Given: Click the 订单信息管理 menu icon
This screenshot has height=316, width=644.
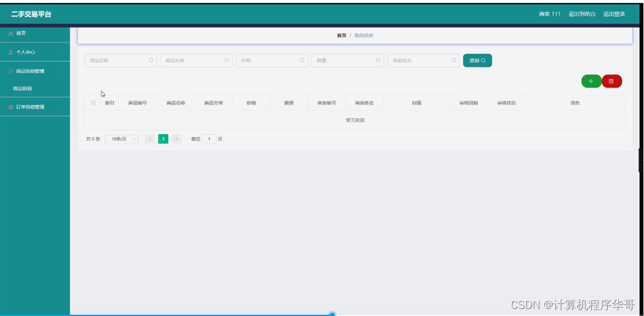Looking at the screenshot, I should pos(11,107).
